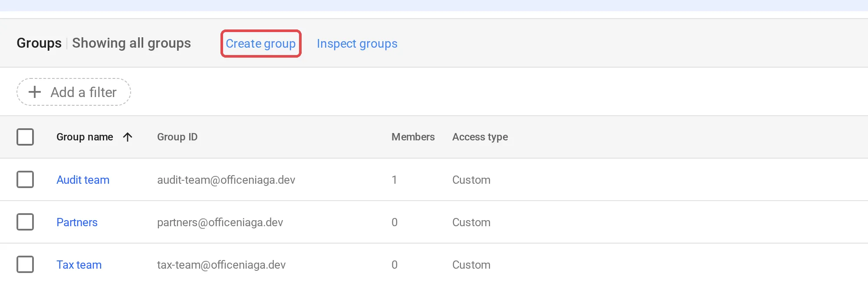
Task: Click Custom access type in Partners row
Action: point(471,222)
